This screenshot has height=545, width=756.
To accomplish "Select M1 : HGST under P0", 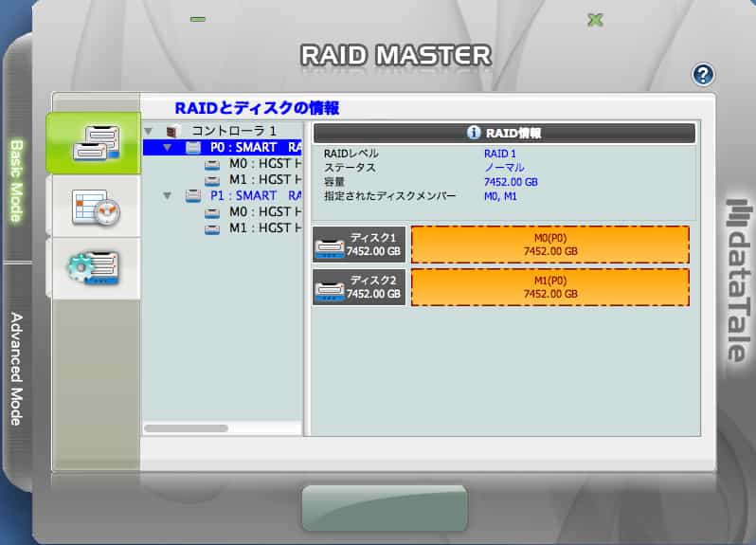I will 223,179.
